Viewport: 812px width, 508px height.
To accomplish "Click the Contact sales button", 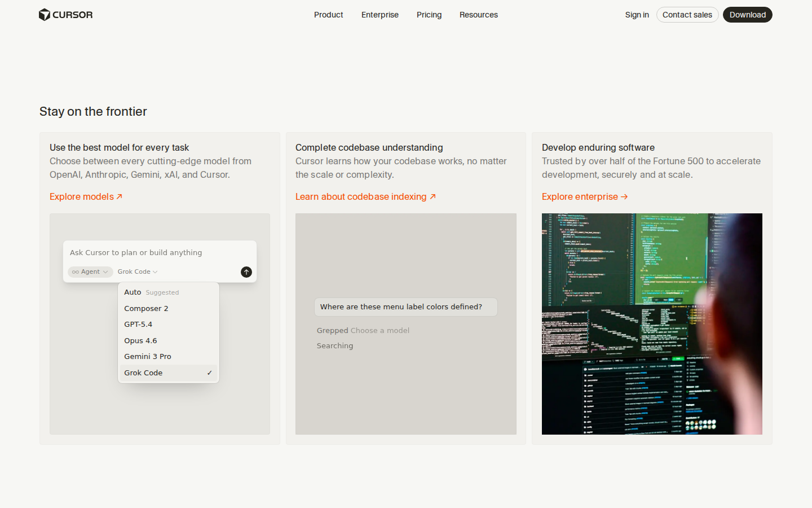I will pos(687,15).
